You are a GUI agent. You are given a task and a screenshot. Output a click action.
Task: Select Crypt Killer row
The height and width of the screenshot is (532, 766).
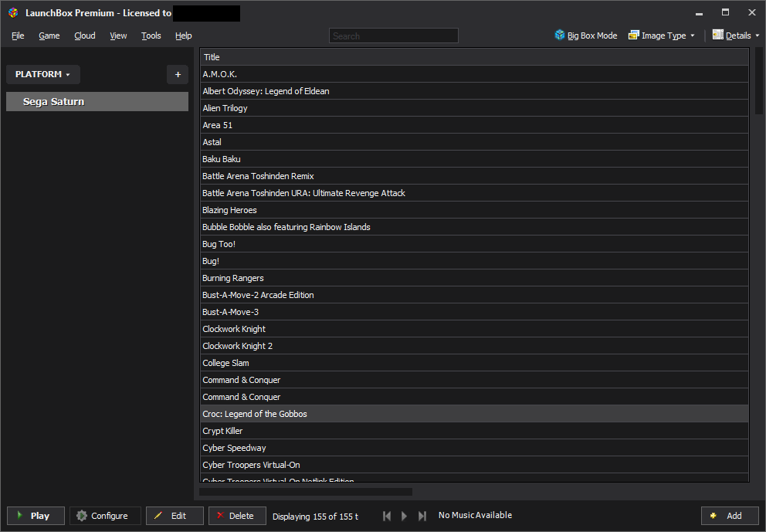[474, 431]
